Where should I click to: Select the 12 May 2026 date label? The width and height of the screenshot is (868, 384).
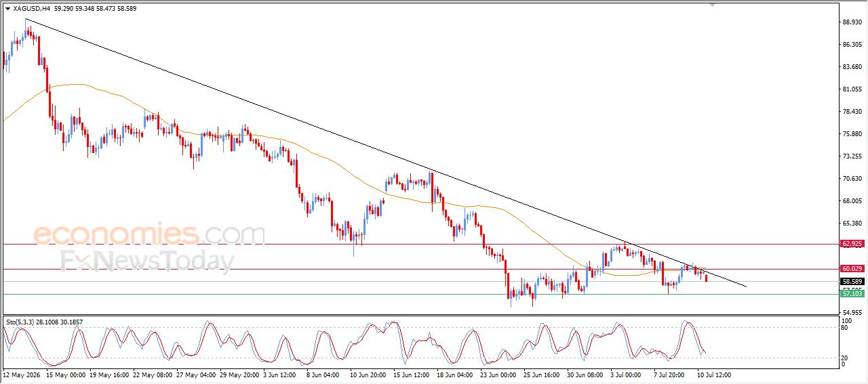[x=20, y=374]
